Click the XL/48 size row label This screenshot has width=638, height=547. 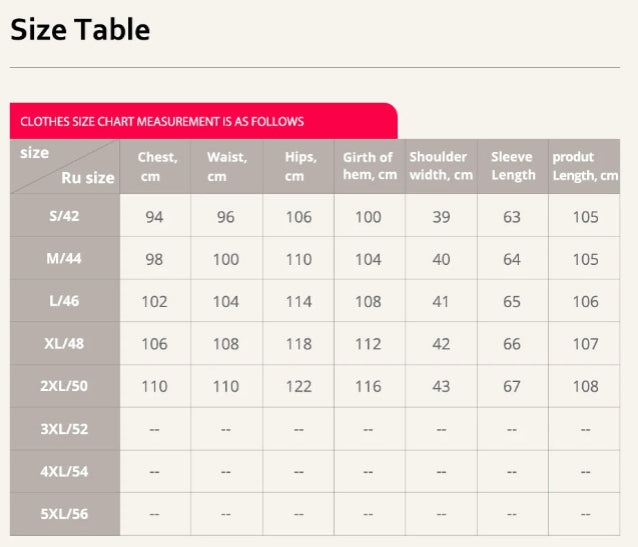point(65,344)
